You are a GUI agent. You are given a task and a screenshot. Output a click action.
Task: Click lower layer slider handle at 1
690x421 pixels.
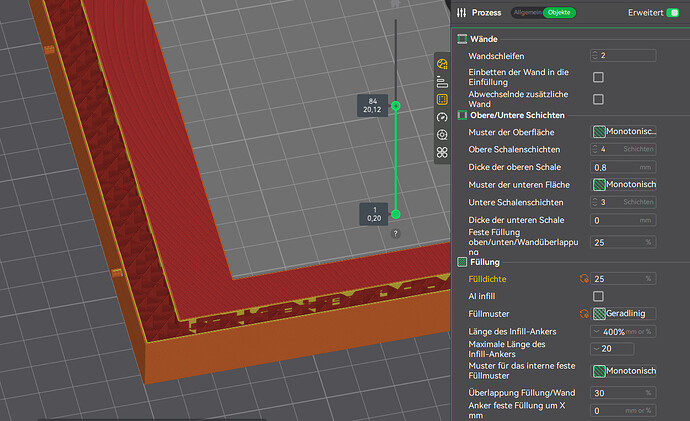(396, 214)
